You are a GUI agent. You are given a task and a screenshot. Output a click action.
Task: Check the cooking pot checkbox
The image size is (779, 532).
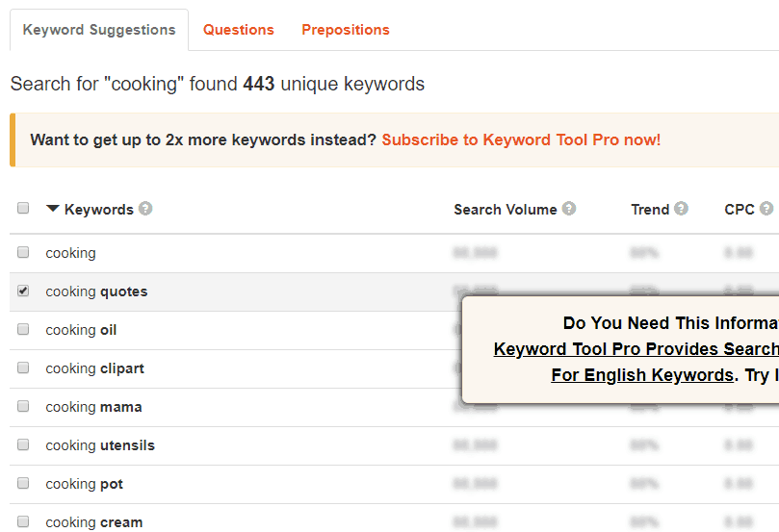click(x=23, y=483)
